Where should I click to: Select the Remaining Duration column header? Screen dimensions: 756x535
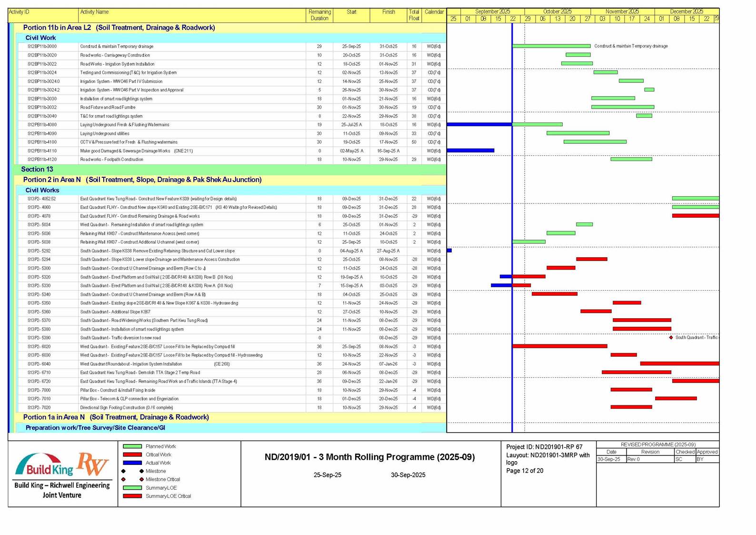click(x=319, y=15)
